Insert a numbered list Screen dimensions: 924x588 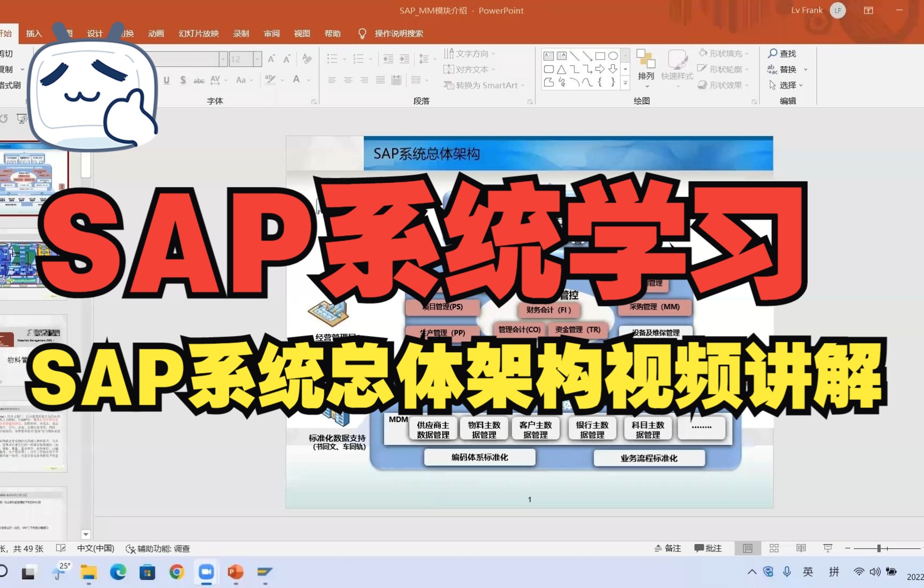pyautogui.click(x=358, y=58)
